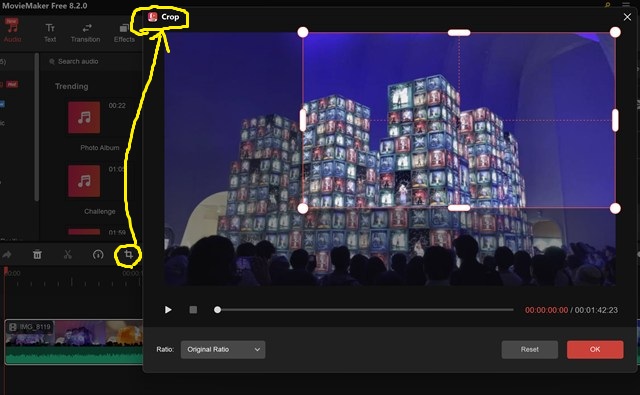Image resolution: width=640 pixels, height=395 pixels.
Task: Click the preview playback progress slider handle
Action: (x=218, y=310)
